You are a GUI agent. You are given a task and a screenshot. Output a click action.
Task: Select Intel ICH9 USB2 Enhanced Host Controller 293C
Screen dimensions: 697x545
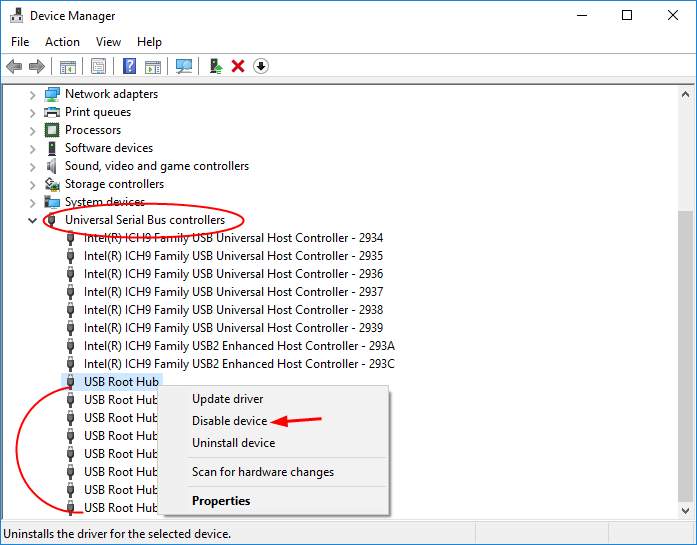click(239, 364)
